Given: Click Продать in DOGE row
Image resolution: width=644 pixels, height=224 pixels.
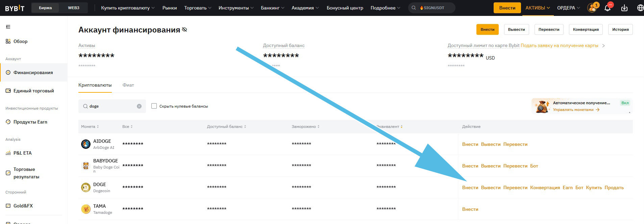Looking at the screenshot, I should click(x=614, y=187).
